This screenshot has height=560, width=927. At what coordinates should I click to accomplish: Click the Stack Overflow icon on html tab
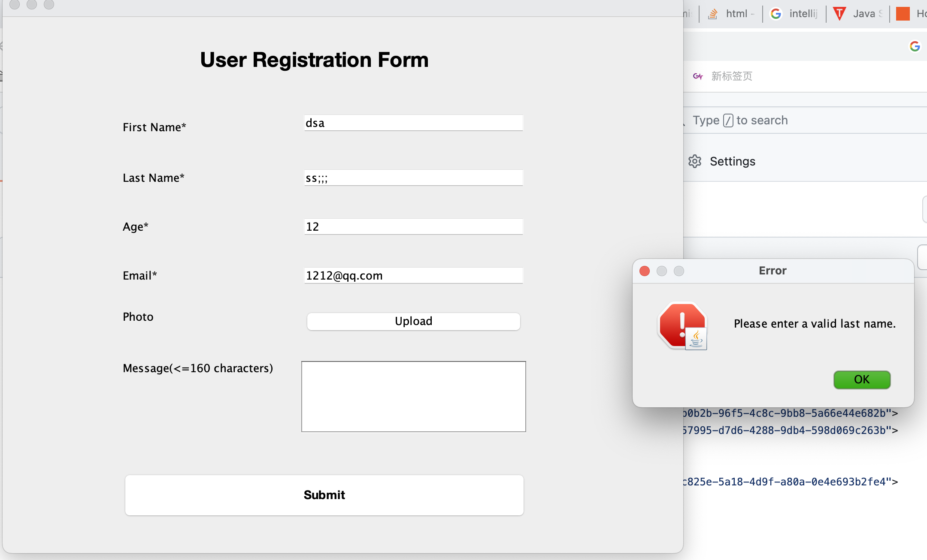[x=713, y=14]
